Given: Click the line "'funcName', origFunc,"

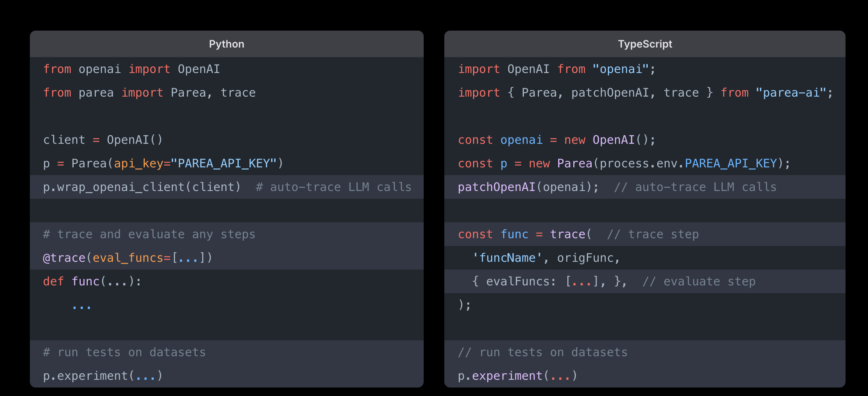Looking at the screenshot, I should click(x=546, y=258).
